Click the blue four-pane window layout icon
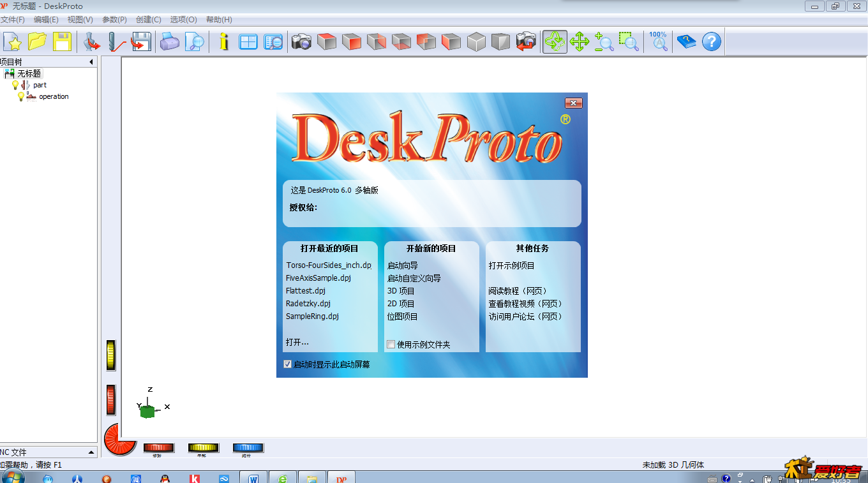868x483 pixels. coord(248,42)
